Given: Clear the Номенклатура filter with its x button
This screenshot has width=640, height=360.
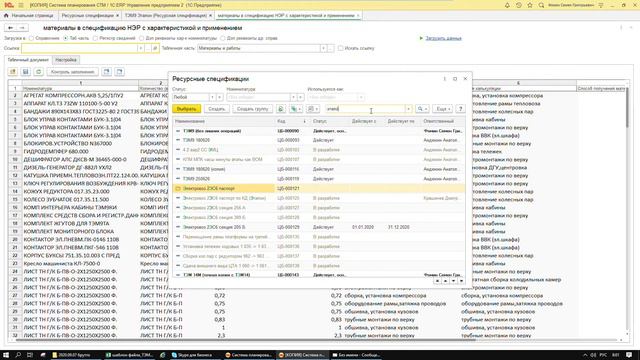Looking at the screenshot, I should [300, 97].
